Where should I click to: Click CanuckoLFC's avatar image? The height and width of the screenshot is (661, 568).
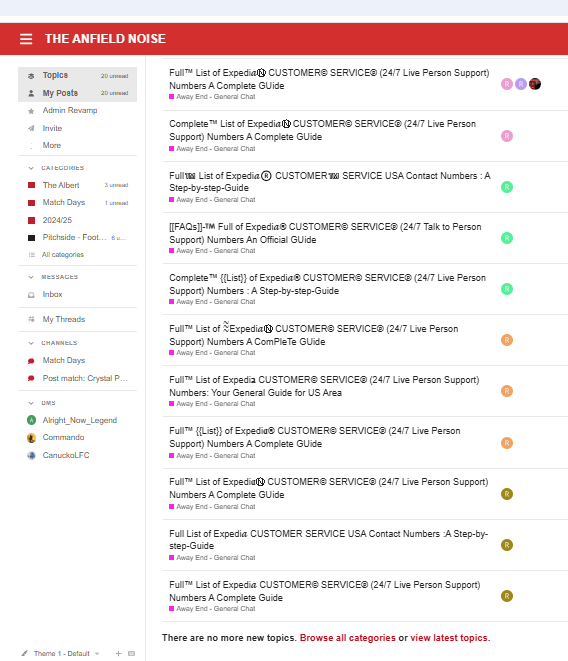click(x=31, y=456)
